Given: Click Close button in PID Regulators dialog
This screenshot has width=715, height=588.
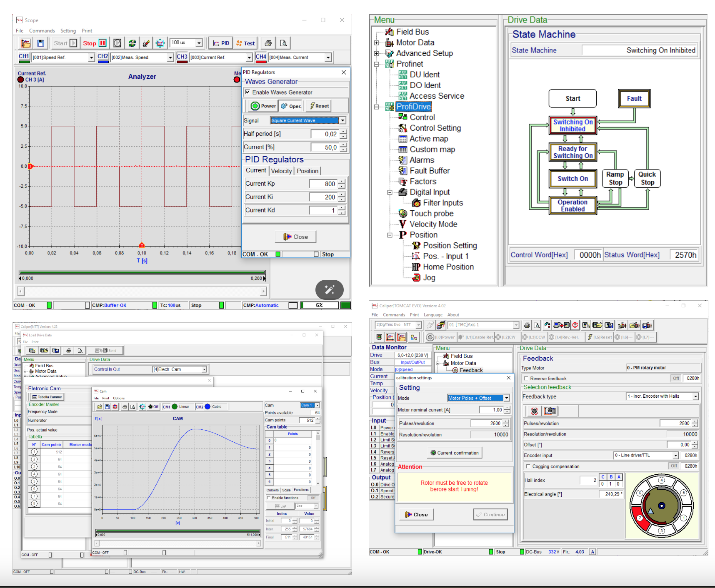Looking at the screenshot, I should click(295, 237).
